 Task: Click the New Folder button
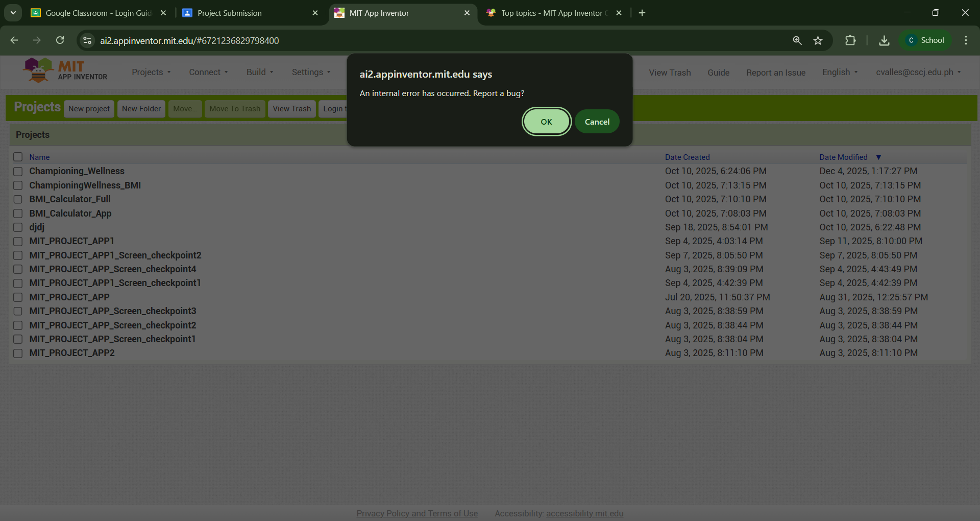141,109
